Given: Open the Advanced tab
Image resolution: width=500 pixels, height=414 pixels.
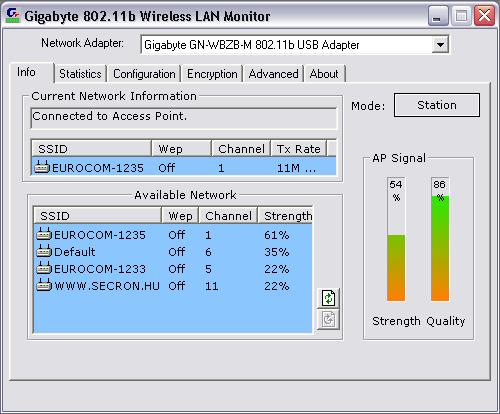Looking at the screenshot, I should [273, 74].
